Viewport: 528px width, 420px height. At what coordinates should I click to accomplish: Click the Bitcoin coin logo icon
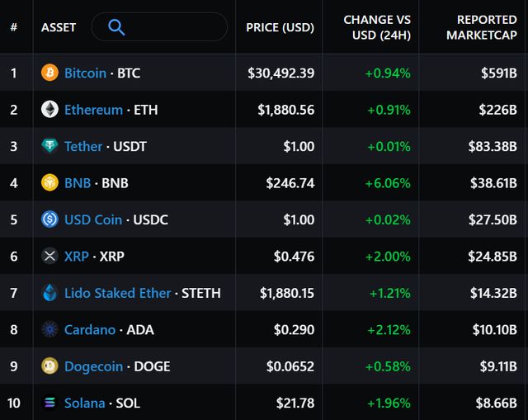(50, 73)
